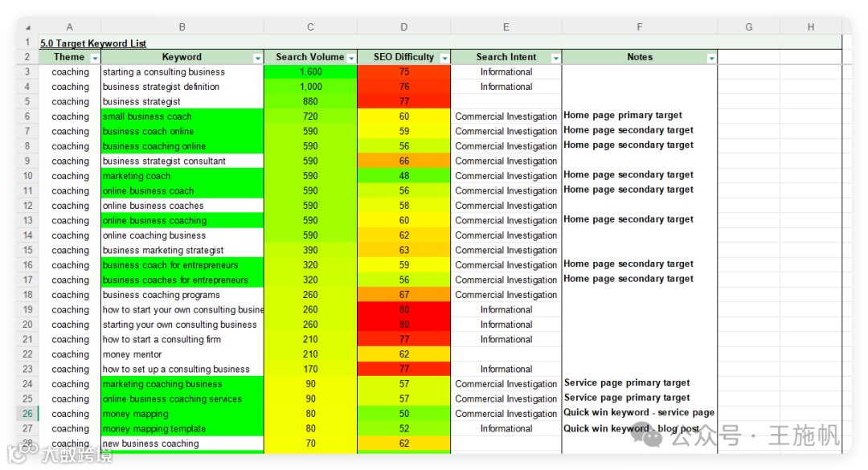Select row 10 header

click(27, 176)
